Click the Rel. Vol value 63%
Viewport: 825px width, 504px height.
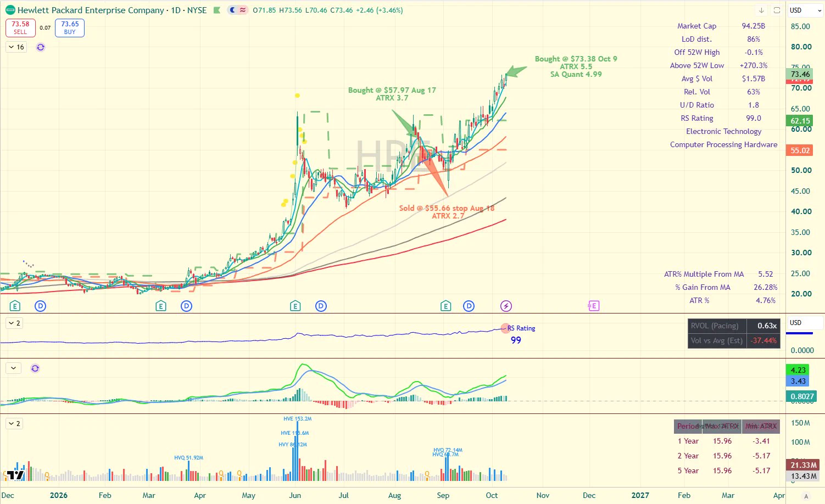753,92
